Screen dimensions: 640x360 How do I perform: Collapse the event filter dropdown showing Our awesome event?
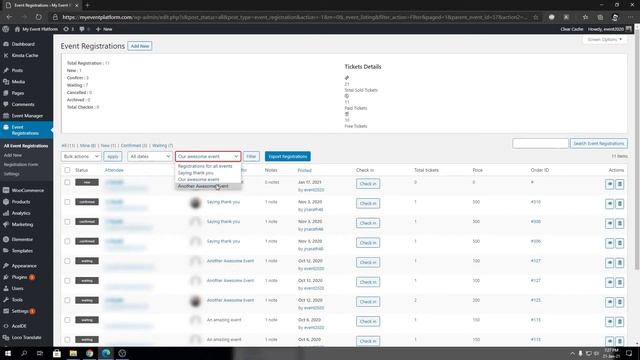click(x=208, y=156)
